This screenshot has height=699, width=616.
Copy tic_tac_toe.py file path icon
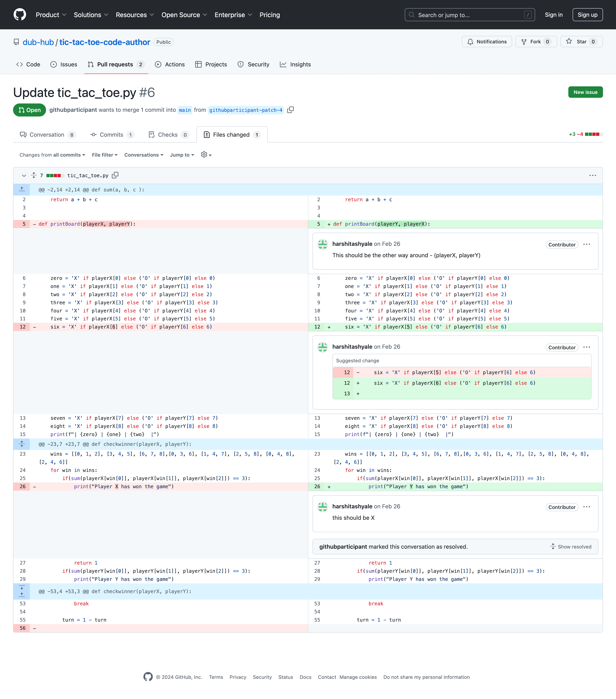115,175
